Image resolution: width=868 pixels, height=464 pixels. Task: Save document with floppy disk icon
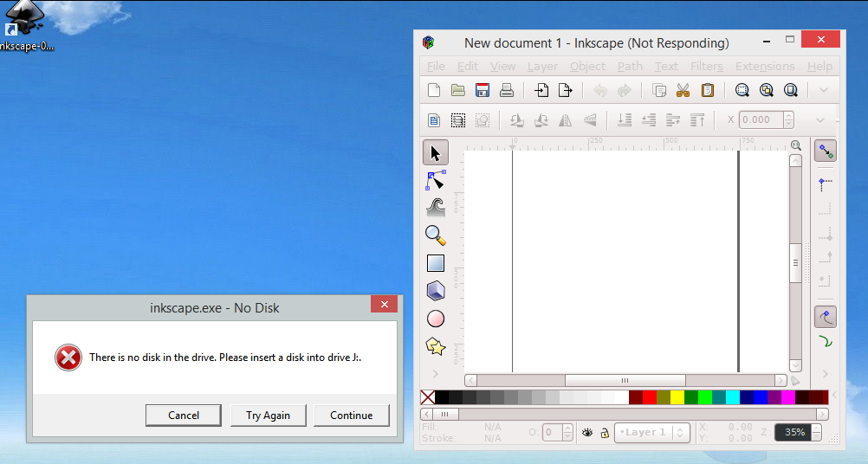pos(483,90)
